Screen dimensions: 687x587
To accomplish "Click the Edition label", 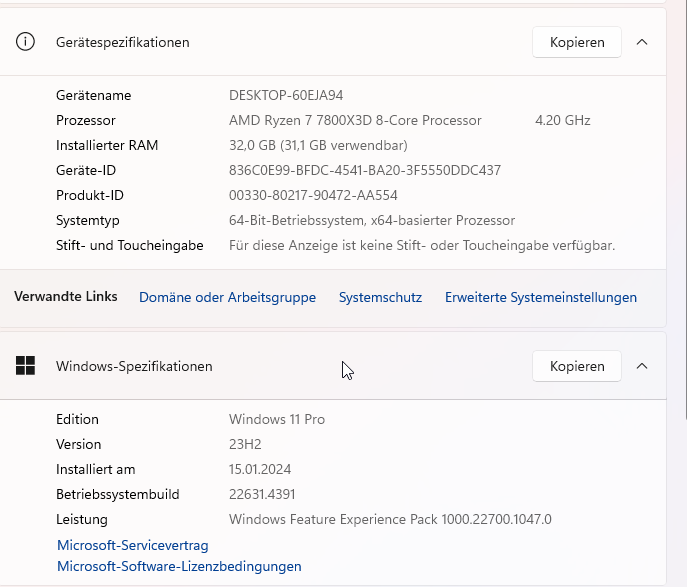I will (77, 419).
